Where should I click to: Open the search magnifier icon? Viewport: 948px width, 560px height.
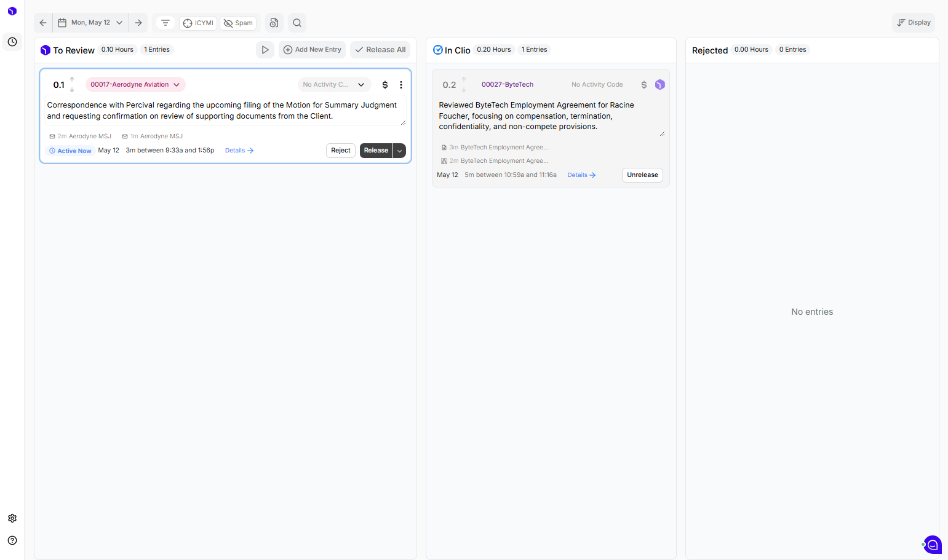click(x=297, y=23)
